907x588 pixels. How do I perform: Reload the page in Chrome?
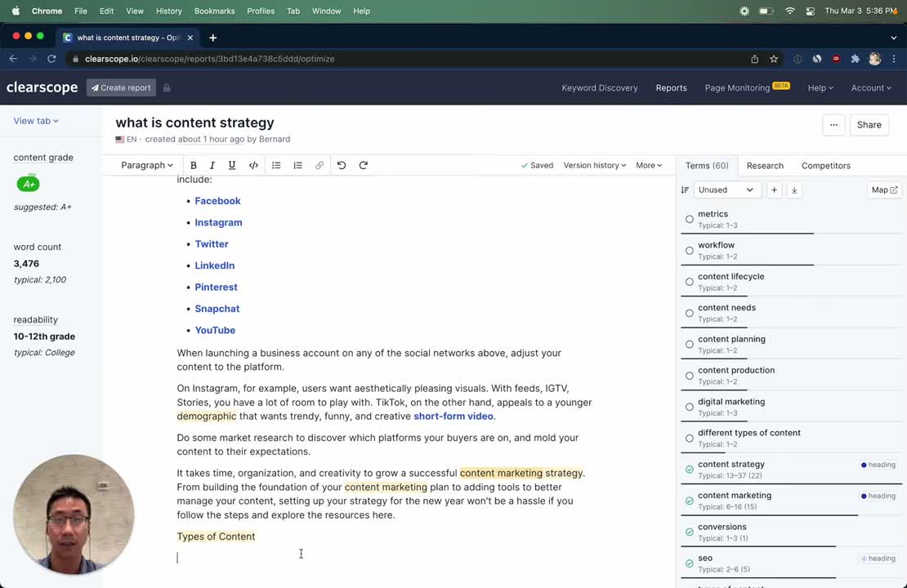click(x=52, y=59)
